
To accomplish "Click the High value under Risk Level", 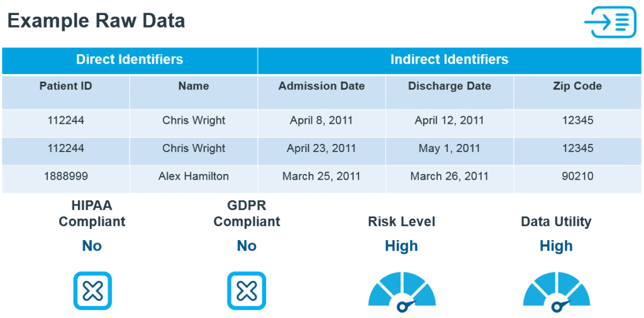I will point(401,246).
